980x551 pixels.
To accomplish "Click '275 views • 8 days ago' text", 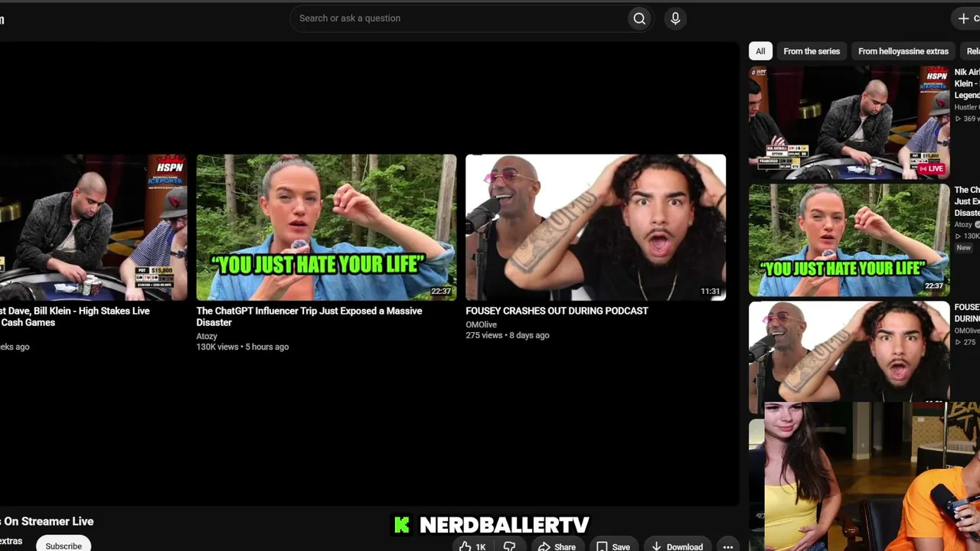I will click(x=508, y=335).
